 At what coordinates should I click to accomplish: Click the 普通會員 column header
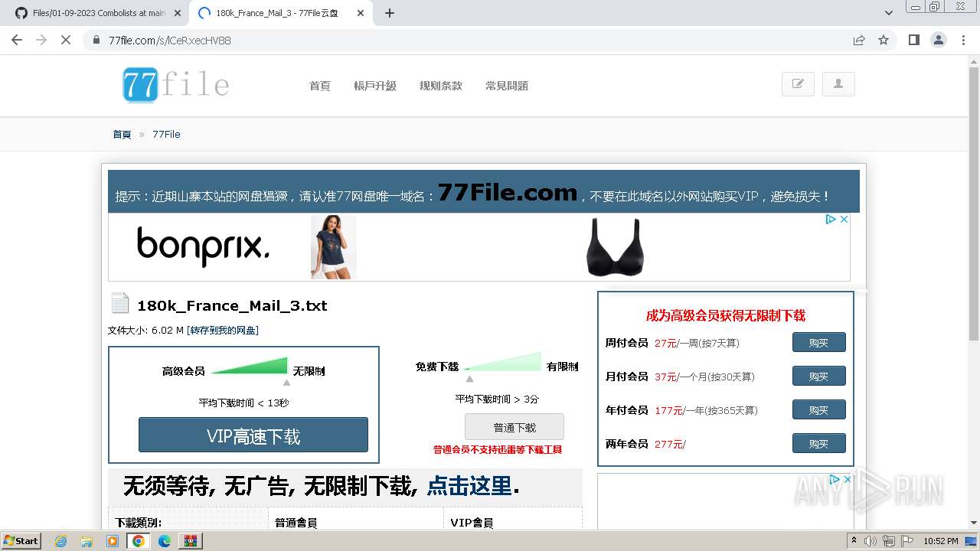(296, 523)
